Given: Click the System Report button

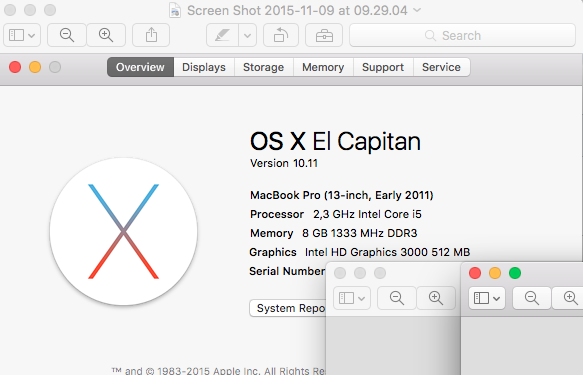Looking at the screenshot, I should tap(287, 308).
